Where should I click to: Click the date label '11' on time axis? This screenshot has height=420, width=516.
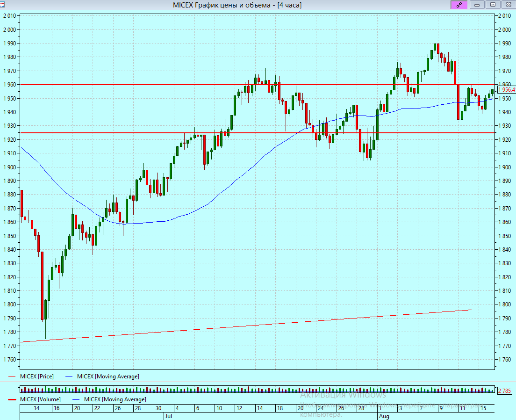462,408
